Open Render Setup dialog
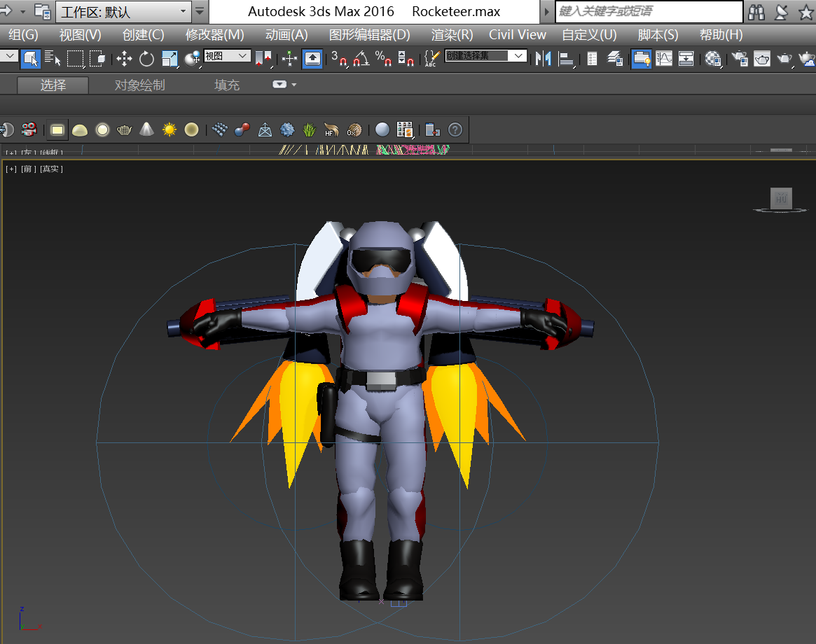Image resolution: width=816 pixels, height=644 pixels. 740,58
